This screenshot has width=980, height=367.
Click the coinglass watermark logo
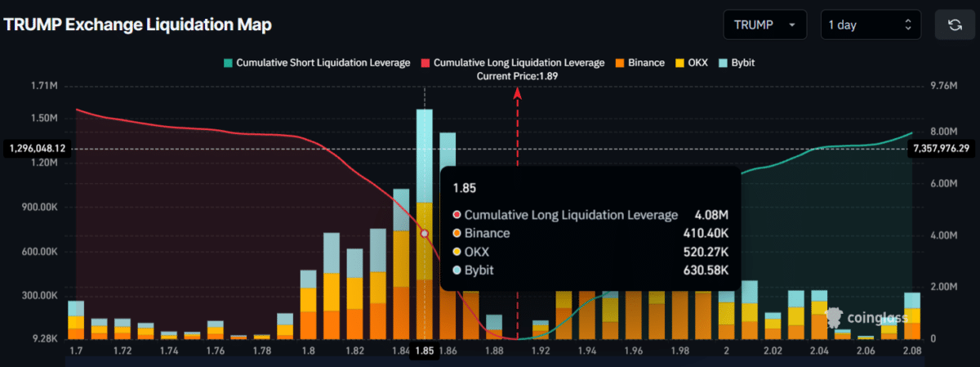pos(867,317)
